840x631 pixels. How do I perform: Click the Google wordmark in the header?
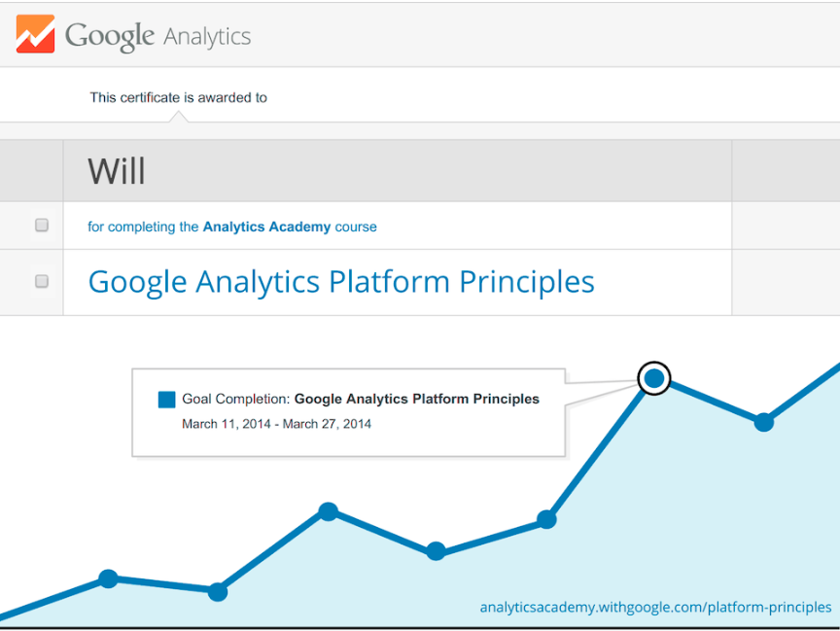coord(110,36)
